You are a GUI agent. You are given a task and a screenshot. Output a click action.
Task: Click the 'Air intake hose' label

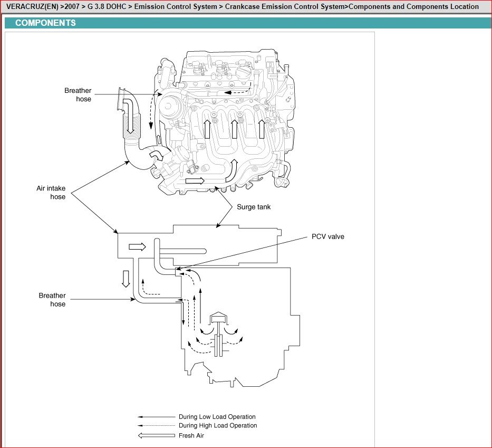click(x=51, y=193)
